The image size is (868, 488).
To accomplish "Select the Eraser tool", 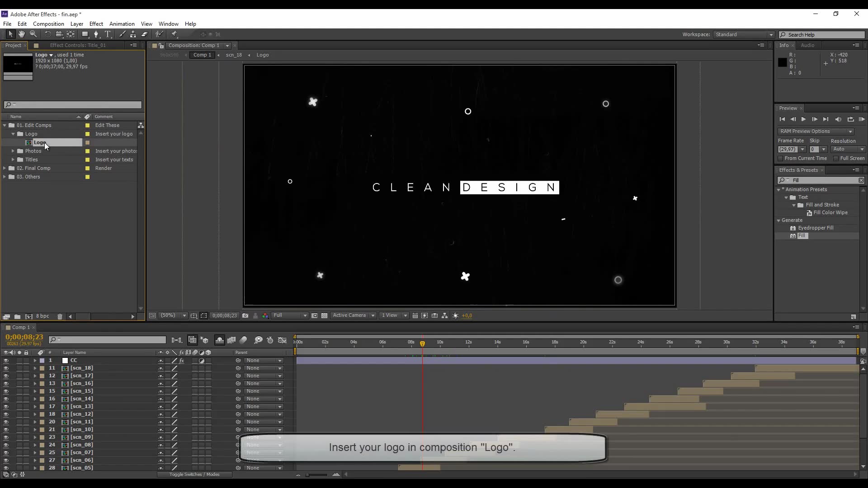I will 145,34.
